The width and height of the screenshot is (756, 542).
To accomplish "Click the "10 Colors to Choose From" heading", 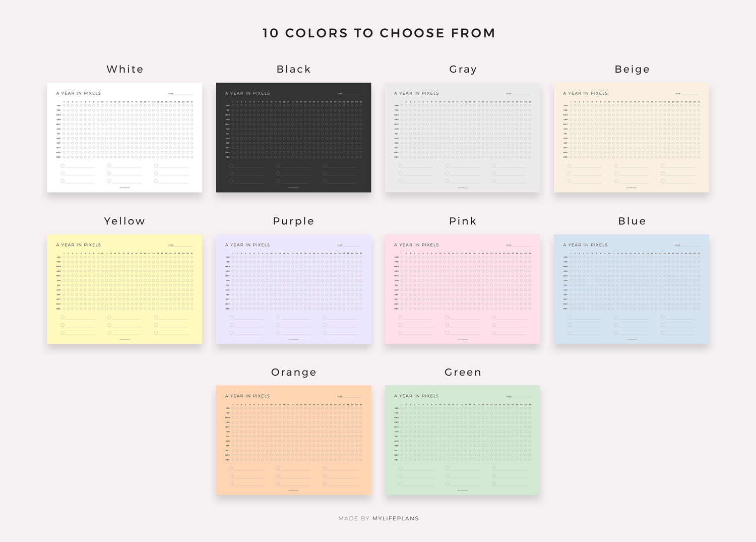I will tap(379, 33).
